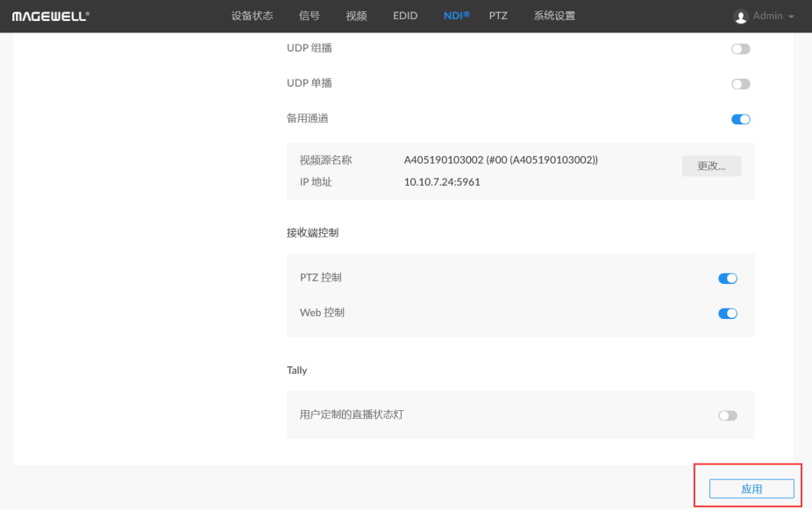Switch to the PTZ tab
The height and width of the screenshot is (509, 812).
click(x=498, y=17)
